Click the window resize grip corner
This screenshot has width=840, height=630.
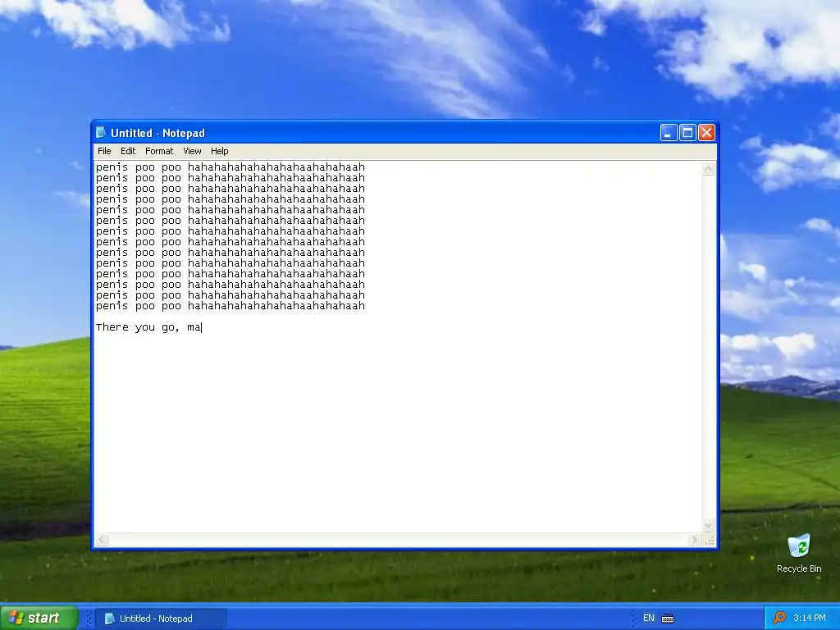(x=710, y=540)
